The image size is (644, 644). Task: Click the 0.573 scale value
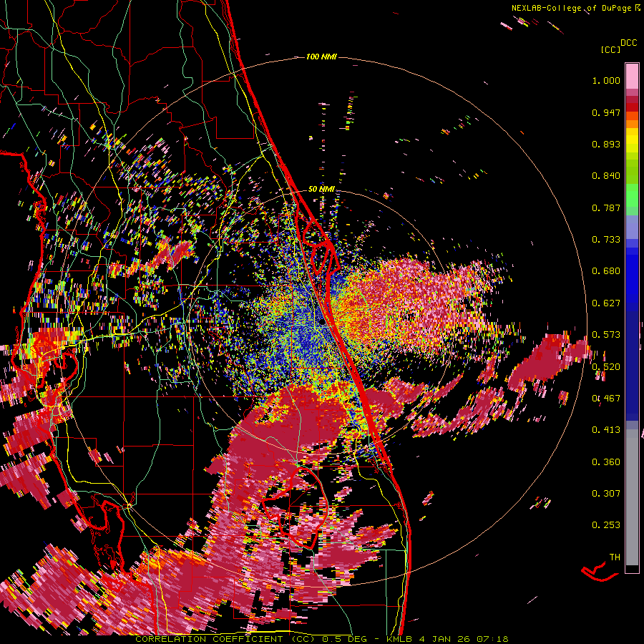[606, 335]
